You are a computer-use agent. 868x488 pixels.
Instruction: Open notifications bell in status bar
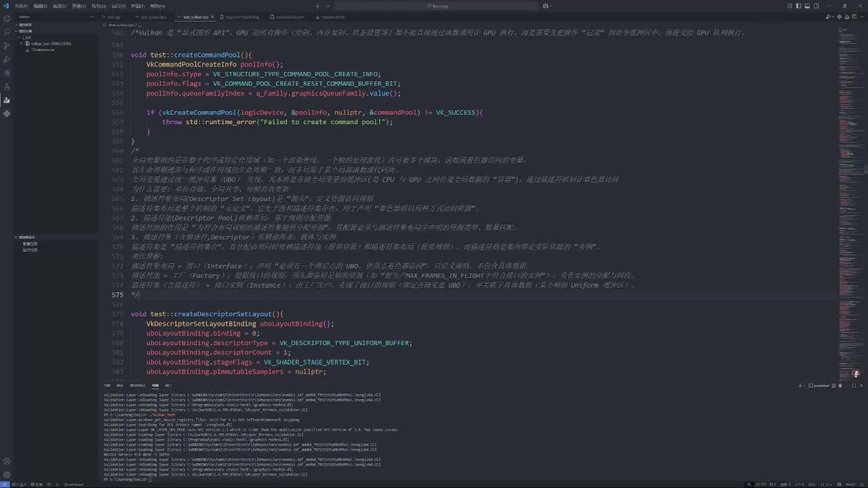pos(861,484)
